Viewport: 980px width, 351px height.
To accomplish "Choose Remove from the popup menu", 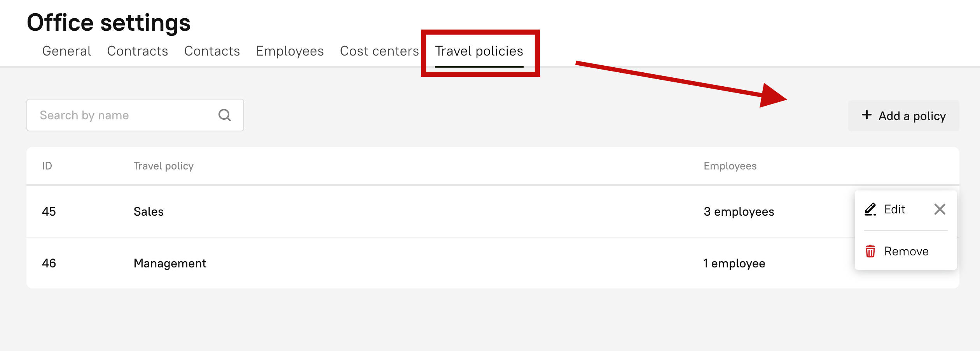I will point(906,251).
